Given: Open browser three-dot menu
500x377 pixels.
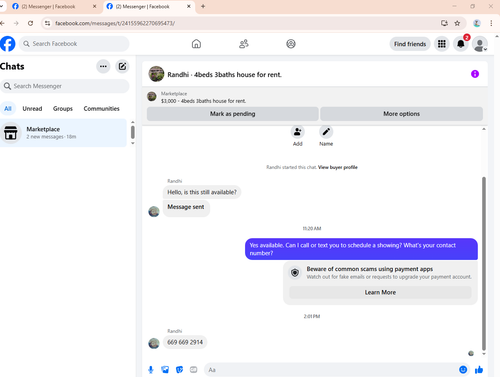Looking at the screenshot, I should (491, 23).
